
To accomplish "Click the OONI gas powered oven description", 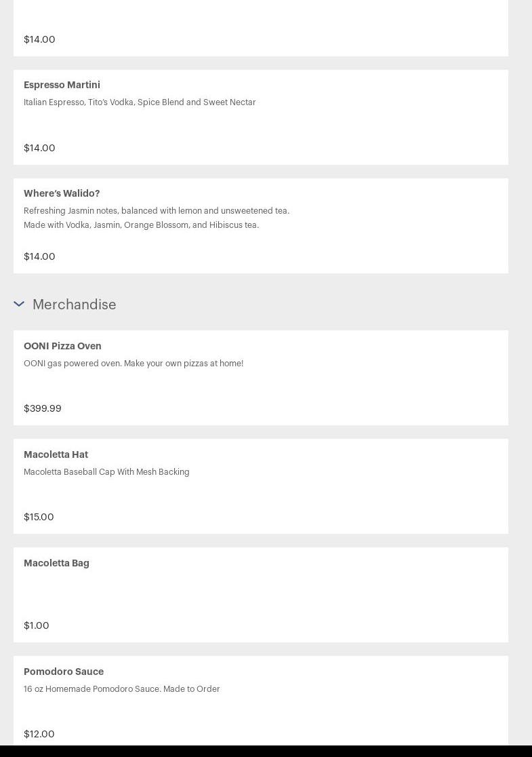I will pos(134,364).
